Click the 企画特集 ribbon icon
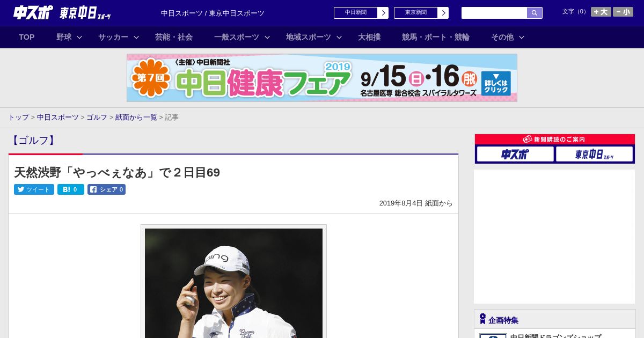 482,319
